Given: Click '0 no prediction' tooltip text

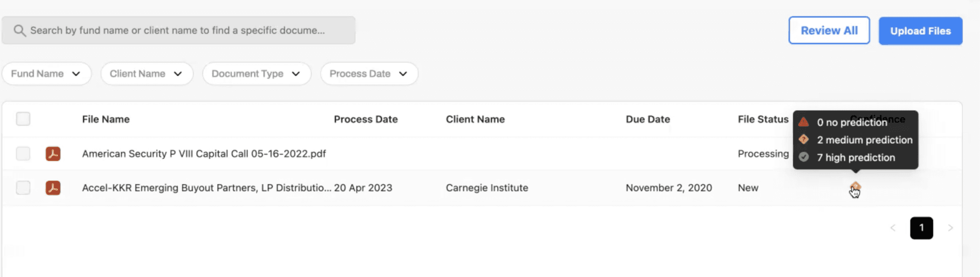Looking at the screenshot, I should click(x=852, y=123).
